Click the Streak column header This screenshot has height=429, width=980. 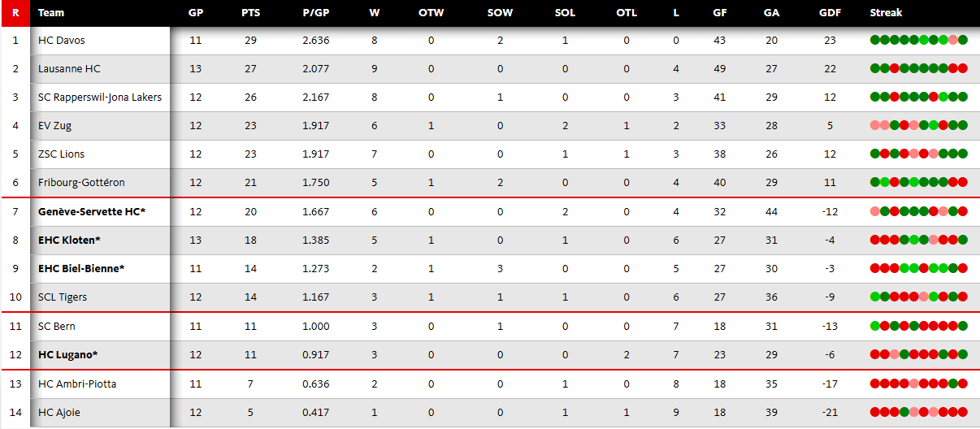884,13
